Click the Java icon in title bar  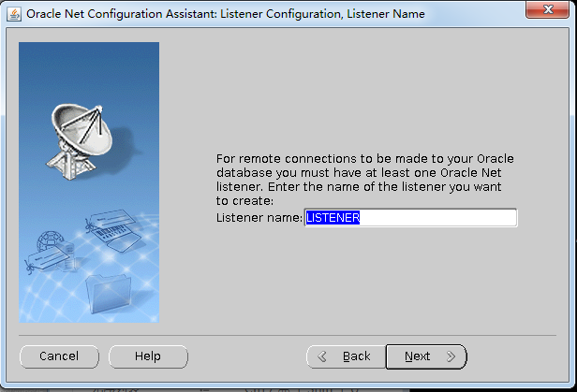pyautogui.click(x=14, y=14)
